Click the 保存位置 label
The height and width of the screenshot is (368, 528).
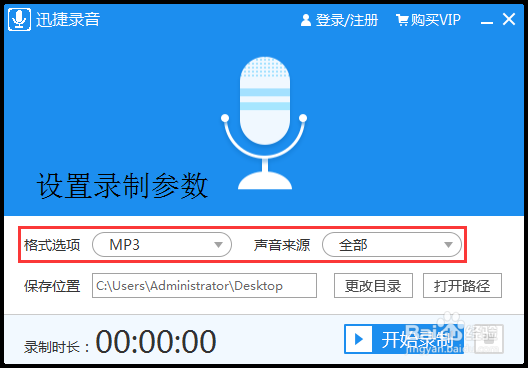pos(52,286)
